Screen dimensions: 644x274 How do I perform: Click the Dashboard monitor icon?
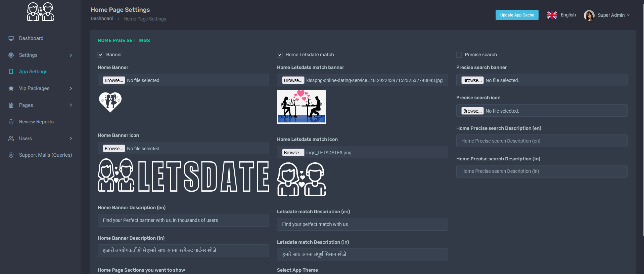[x=11, y=38]
